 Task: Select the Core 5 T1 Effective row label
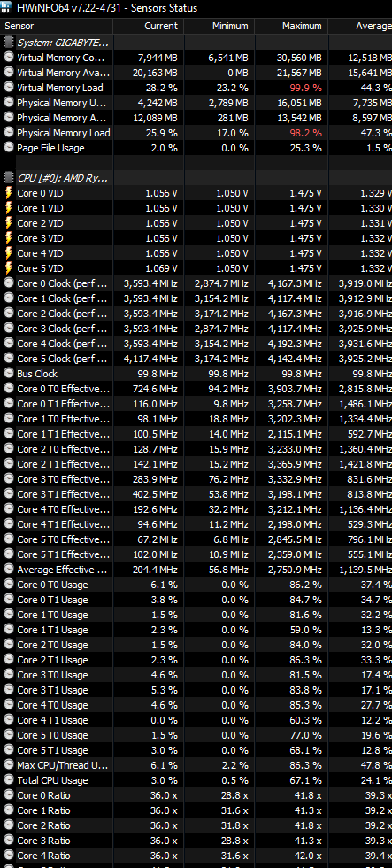[64, 554]
